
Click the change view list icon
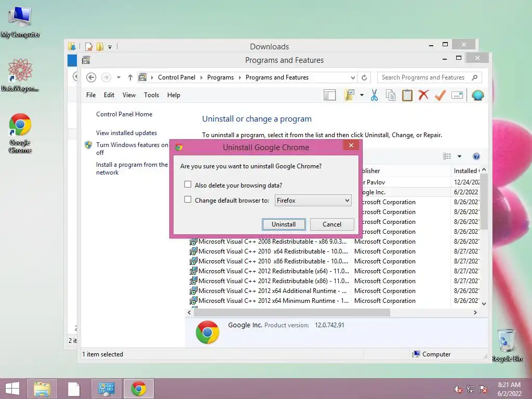pos(447,156)
